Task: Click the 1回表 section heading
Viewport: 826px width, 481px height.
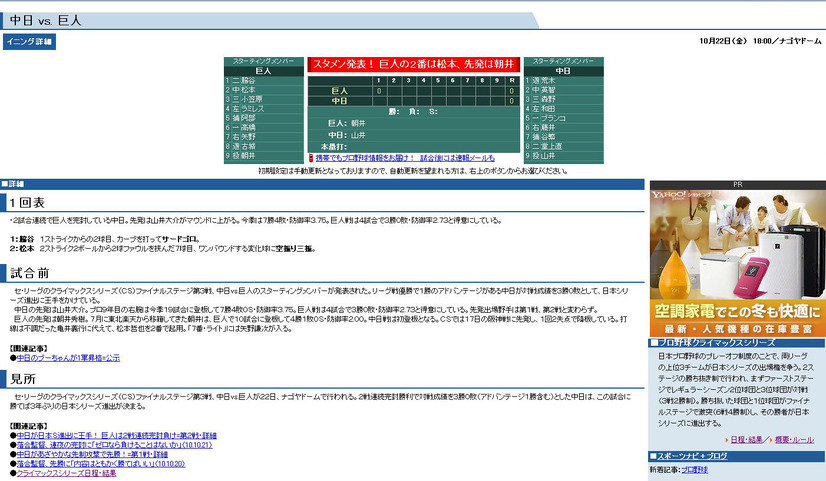Action: 27,203
